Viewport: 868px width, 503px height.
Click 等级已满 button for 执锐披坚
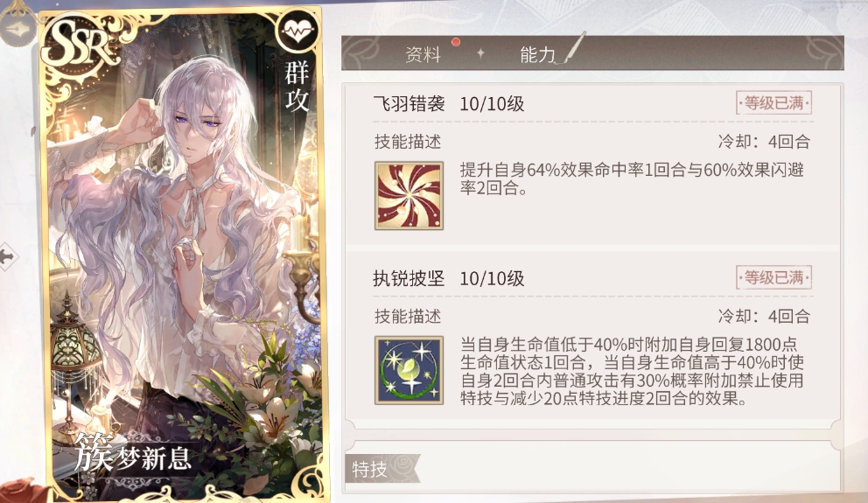tap(773, 277)
